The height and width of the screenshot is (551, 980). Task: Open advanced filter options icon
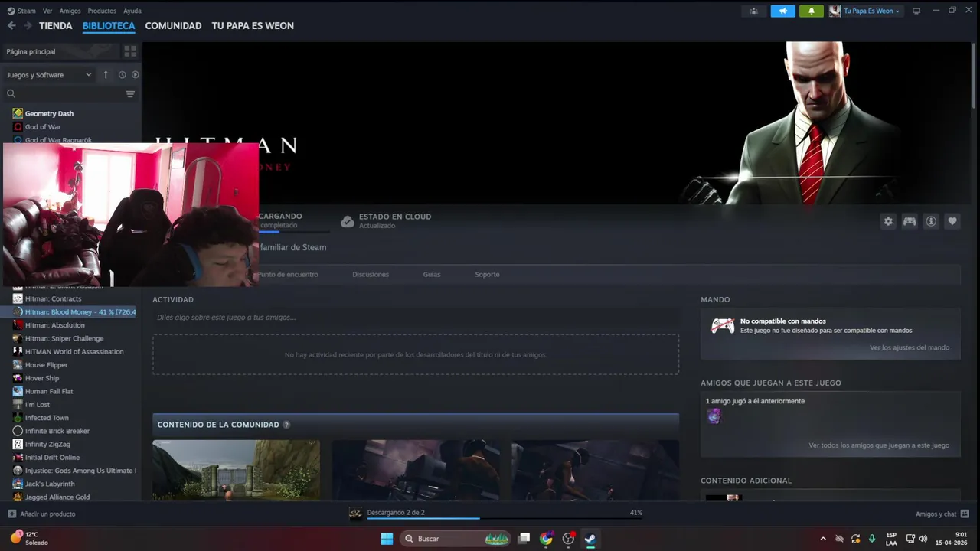pos(130,94)
